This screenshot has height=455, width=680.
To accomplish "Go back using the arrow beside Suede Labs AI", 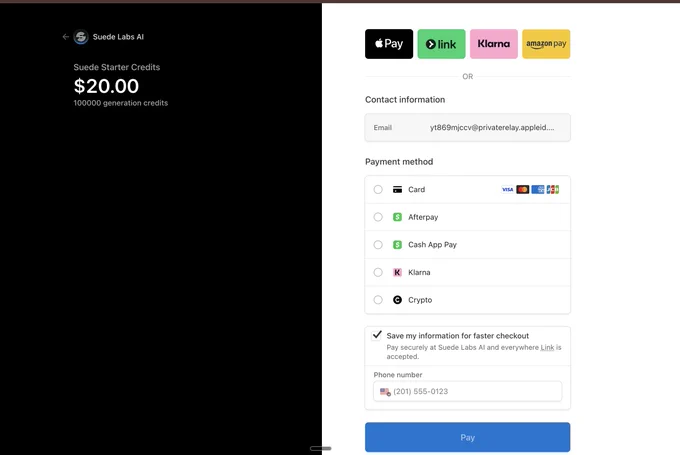I will 65,37.
